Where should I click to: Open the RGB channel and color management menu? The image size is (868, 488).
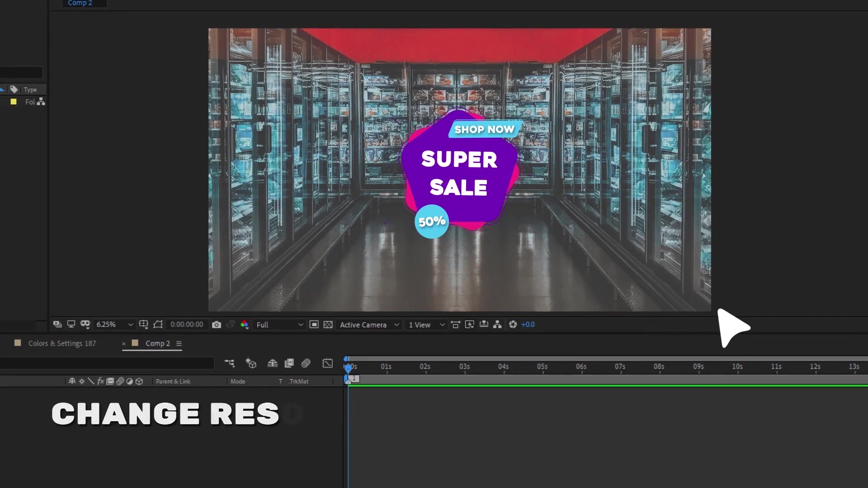click(x=245, y=324)
